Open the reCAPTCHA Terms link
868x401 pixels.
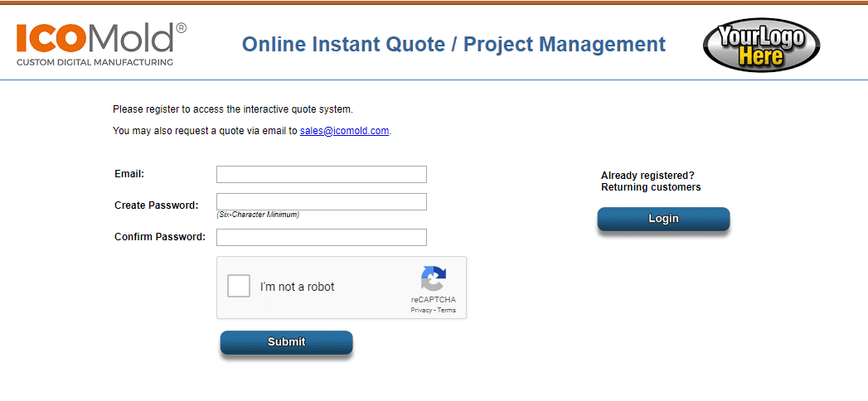[x=447, y=311]
